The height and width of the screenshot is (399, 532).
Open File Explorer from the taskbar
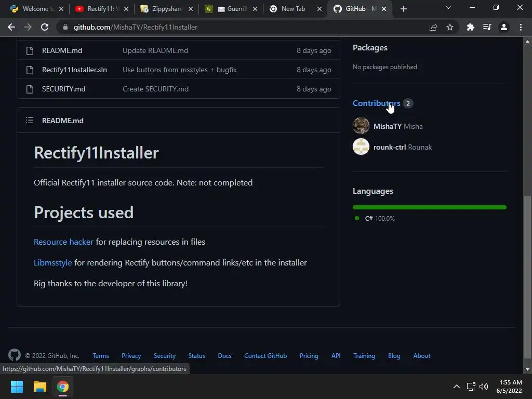tap(39, 387)
